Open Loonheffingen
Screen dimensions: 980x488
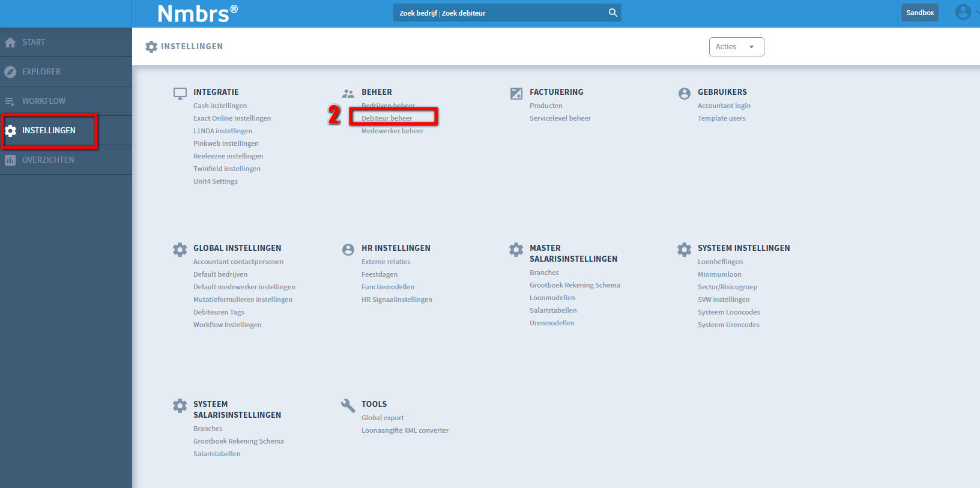click(720, 262)
